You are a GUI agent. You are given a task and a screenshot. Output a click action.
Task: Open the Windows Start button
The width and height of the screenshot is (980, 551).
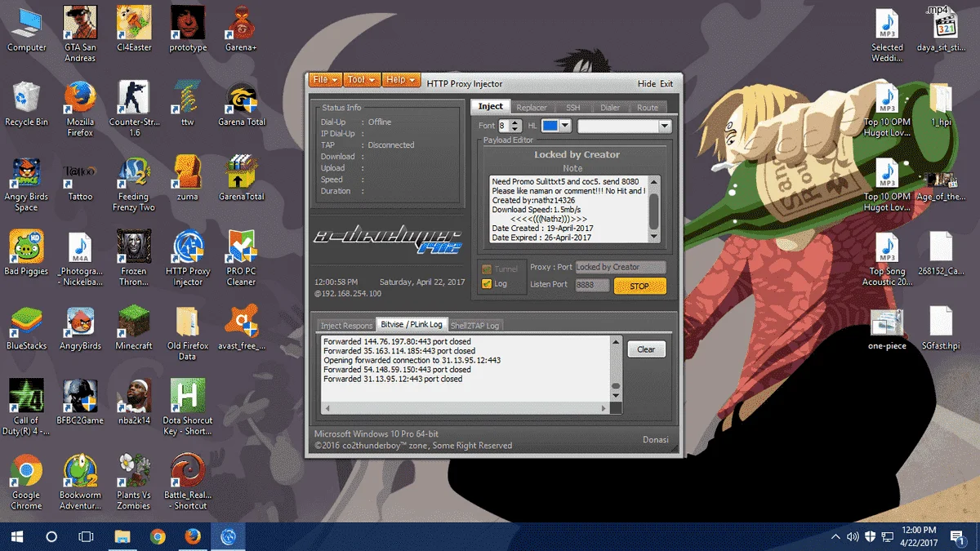click(16, 536)
